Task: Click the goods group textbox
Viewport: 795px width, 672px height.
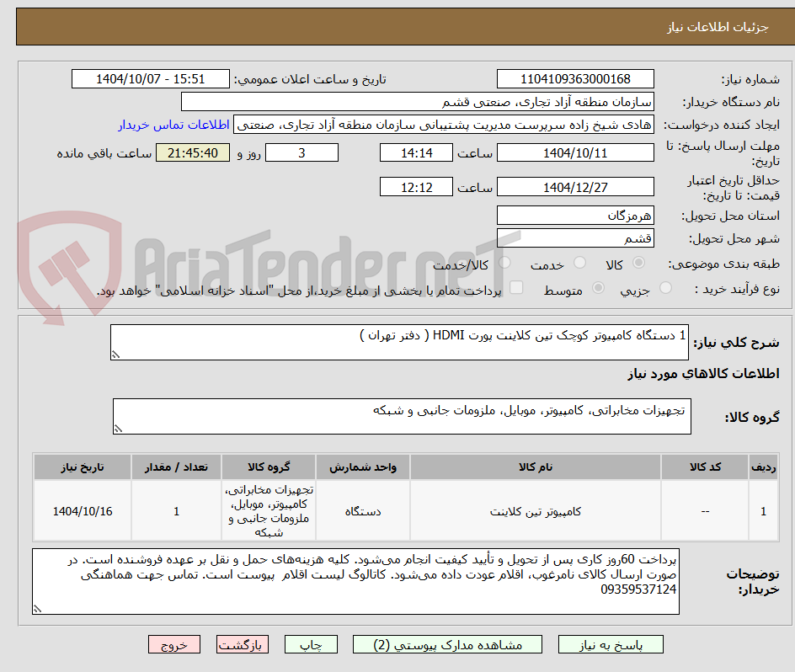Action: (402, 416)
